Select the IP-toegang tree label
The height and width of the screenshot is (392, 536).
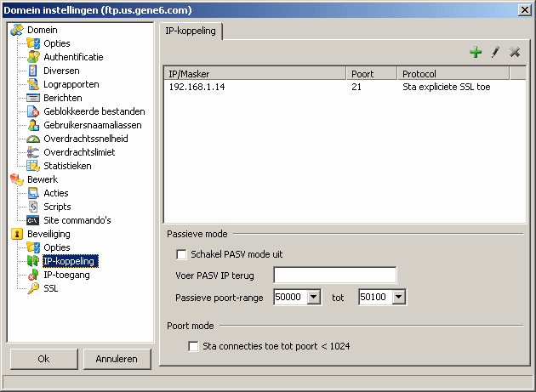[66, 275]
